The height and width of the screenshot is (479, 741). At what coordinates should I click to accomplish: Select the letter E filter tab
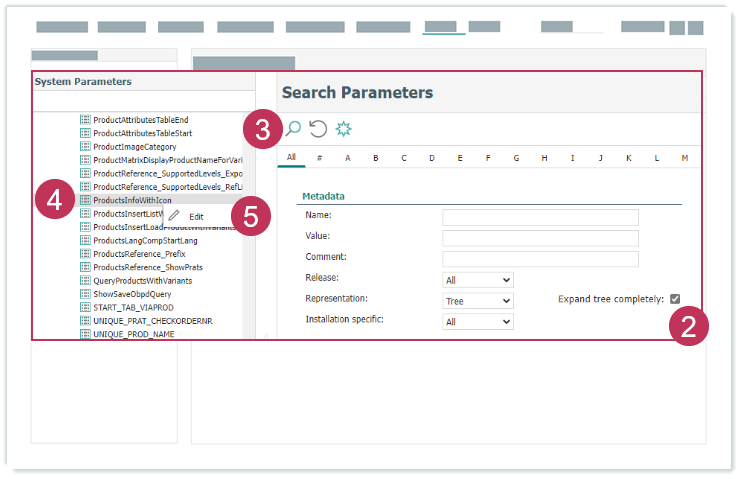click(460, 158)
